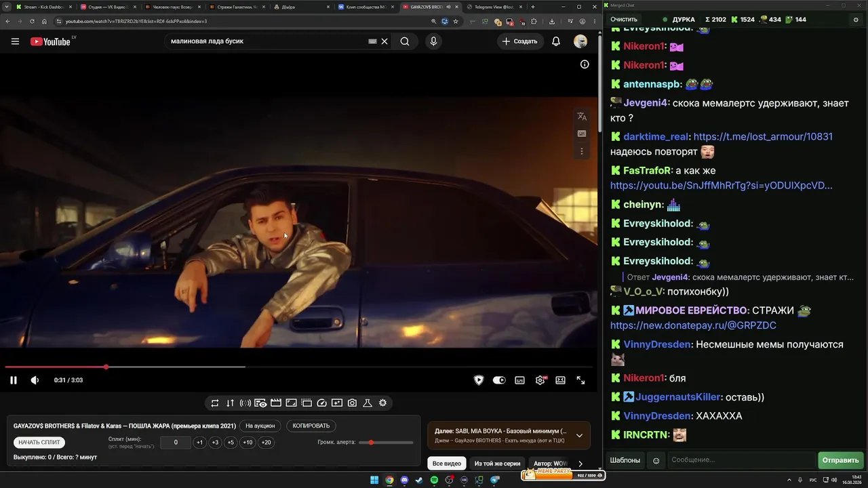Show more filter chips with the right arrow
This screenshot has width=868, height=488.
click(x=580, y=464)
